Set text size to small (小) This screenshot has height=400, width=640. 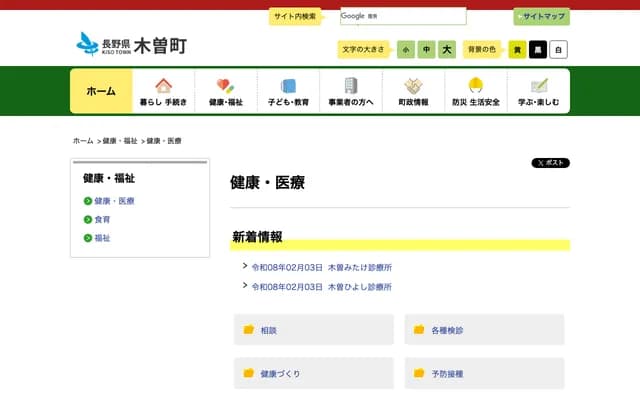pyautogui.click(x=406, y=49)
